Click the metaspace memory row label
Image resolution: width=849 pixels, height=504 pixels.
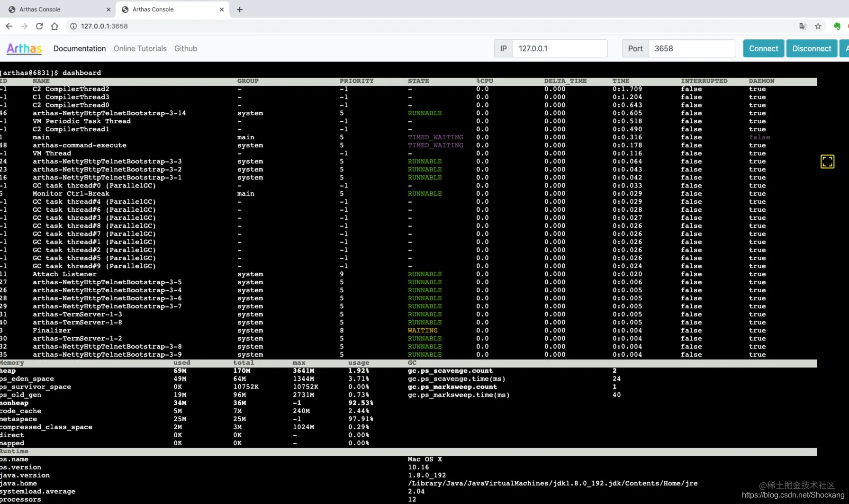(x=18, y=419)
